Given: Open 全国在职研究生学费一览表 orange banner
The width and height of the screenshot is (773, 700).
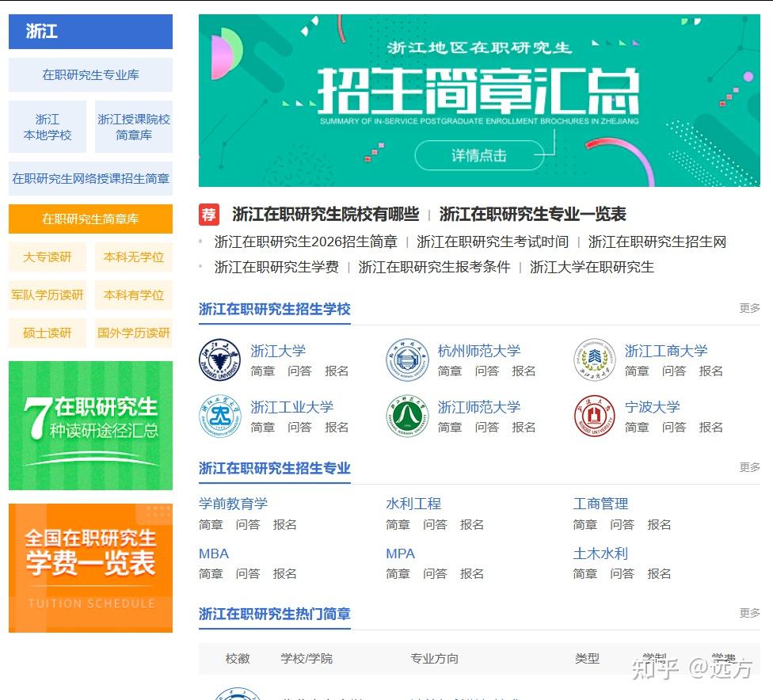Looking at the screenshot, I should (x=91, y=568).
